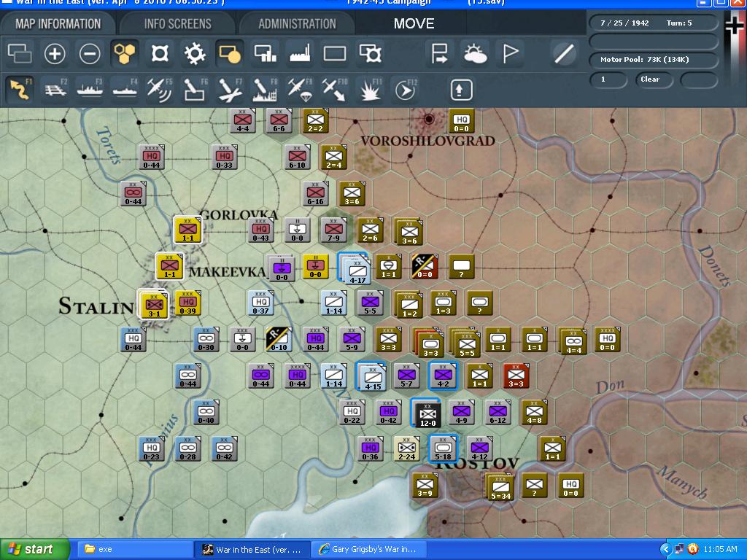Viewport: 747px width, 560px height.
Task: Toggle the highlighted unit counter display icon
Action: (230, 53)
